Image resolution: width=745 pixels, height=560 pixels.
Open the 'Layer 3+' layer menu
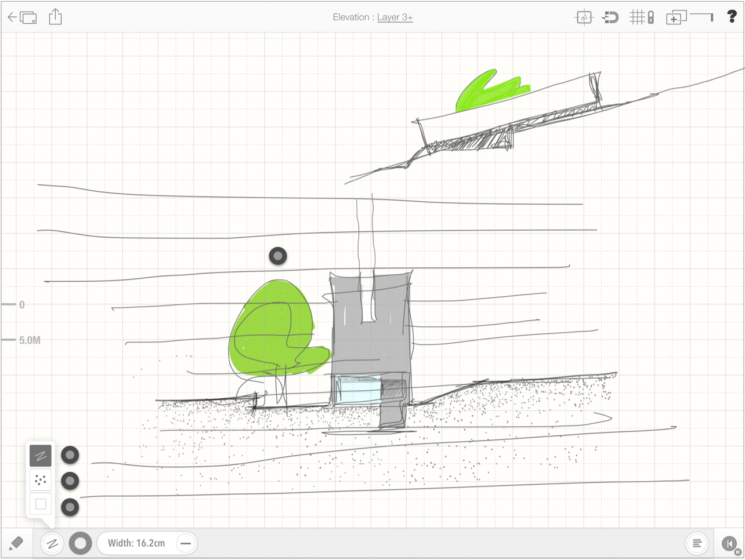coord(395,17)
